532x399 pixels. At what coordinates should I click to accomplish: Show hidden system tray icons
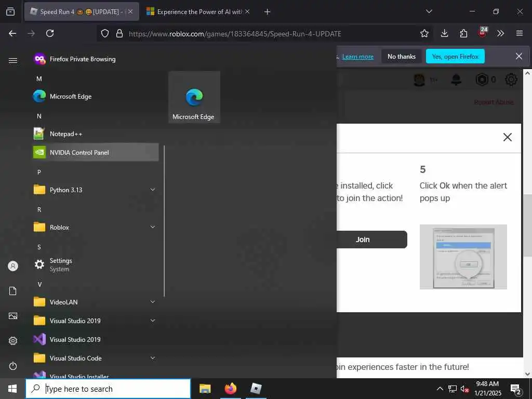tap(440, 389)
